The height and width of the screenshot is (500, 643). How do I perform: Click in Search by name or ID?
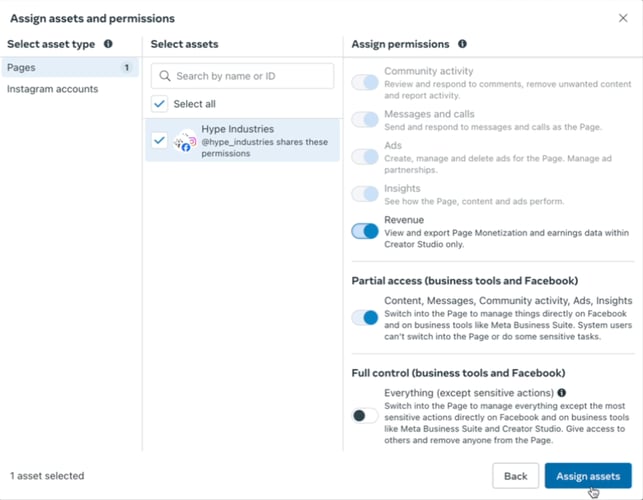click(x=242, y=76)
